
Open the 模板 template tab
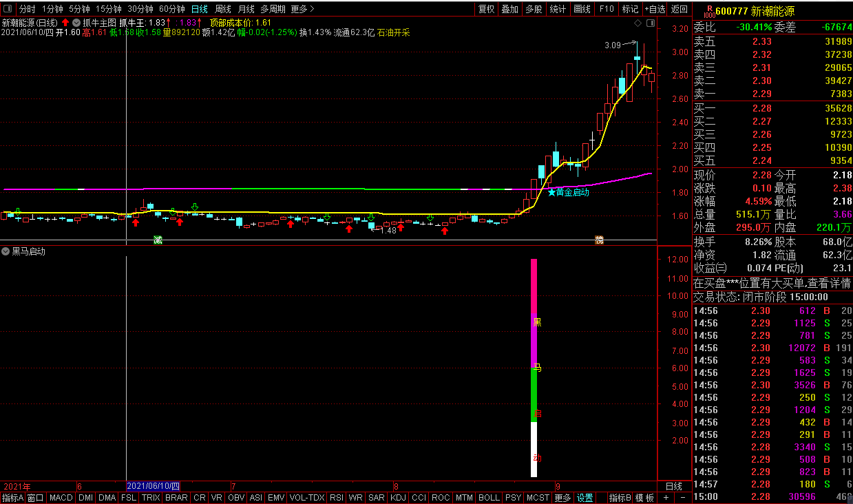tap(644, 497)
